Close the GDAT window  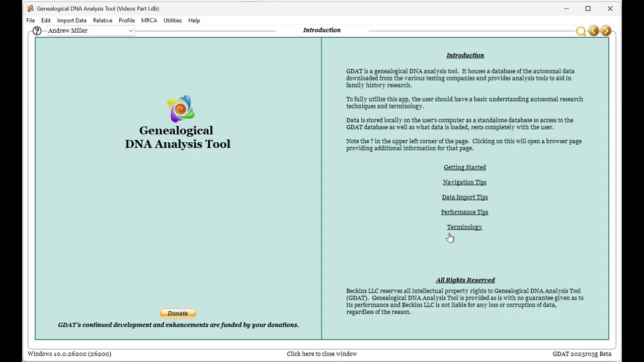pyautogui.click(x=610, y=9)
